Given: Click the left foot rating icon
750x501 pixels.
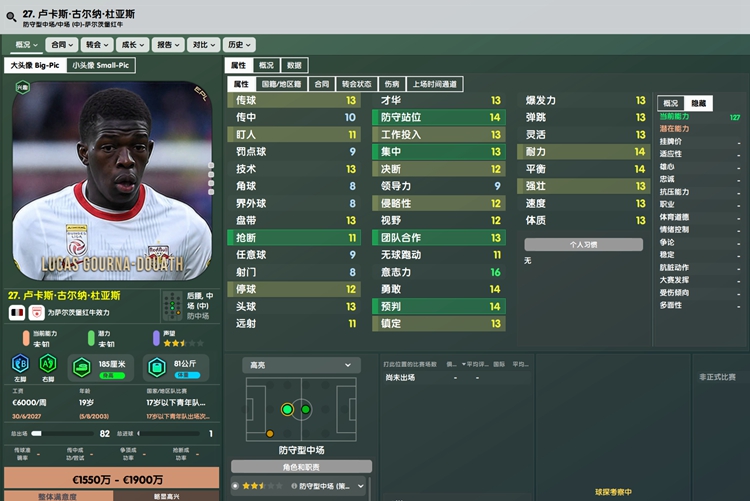Looking at the screenshot, I should tap(20, 364).
